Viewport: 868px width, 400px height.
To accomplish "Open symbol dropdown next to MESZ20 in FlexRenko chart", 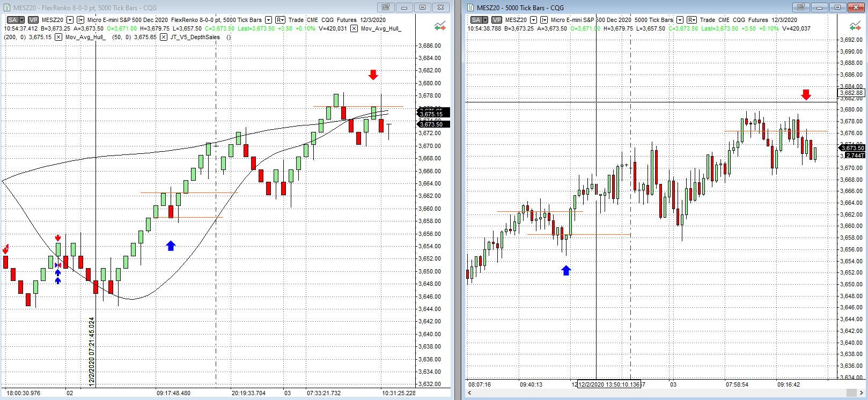I will [x=70, y=20].
